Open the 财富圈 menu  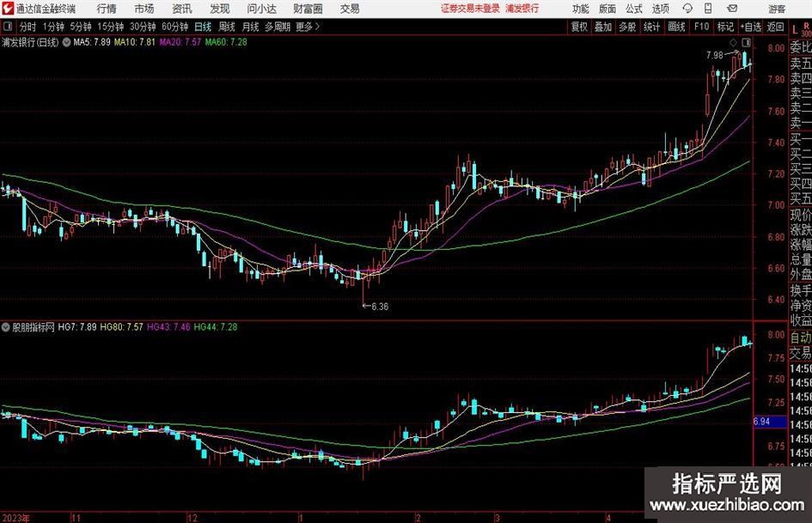(x=308, y=9)
